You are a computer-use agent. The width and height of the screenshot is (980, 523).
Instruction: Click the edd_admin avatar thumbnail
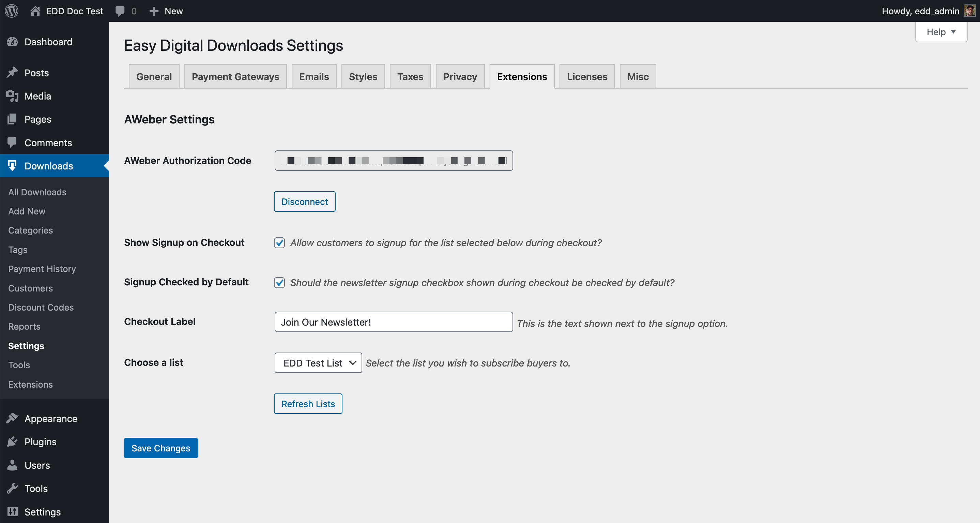point(969,11)
